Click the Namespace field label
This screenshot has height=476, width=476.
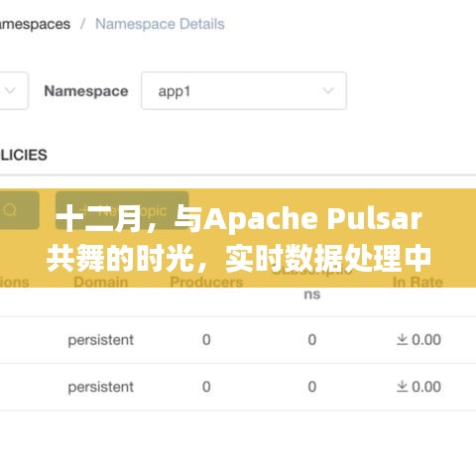(86, 91)
